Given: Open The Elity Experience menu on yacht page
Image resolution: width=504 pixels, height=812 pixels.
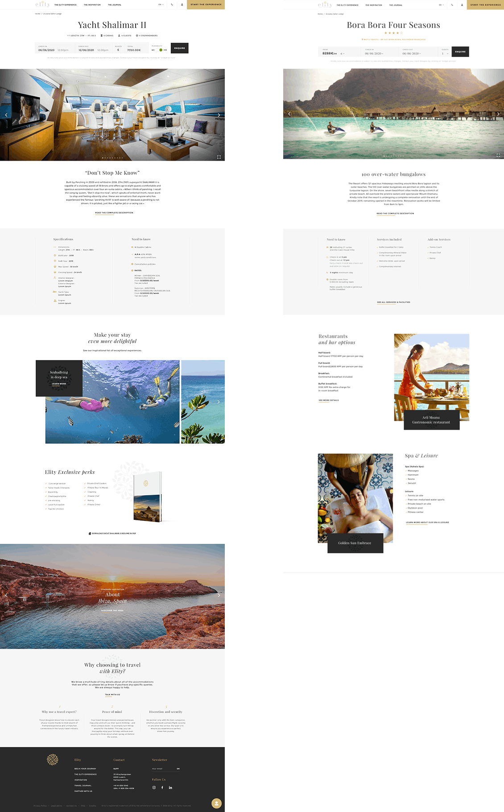Looking at the screenshot, I should [x=66, y=5].
